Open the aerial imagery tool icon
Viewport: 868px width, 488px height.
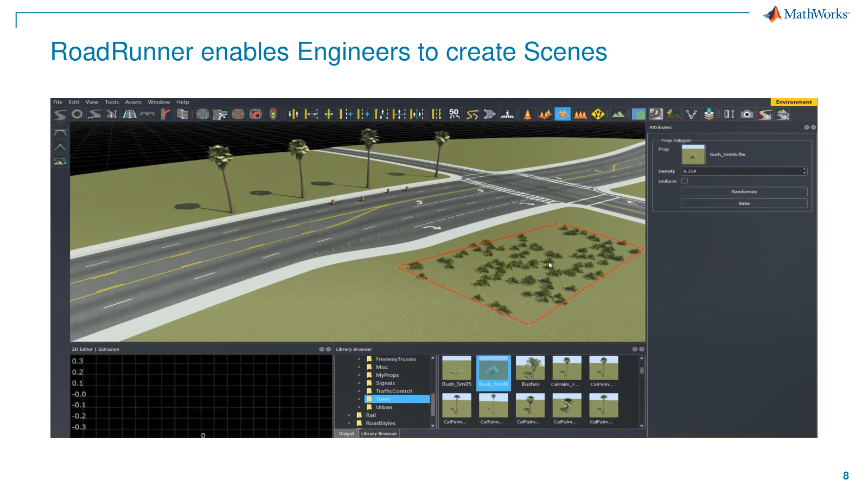click(x=639, y=114)
